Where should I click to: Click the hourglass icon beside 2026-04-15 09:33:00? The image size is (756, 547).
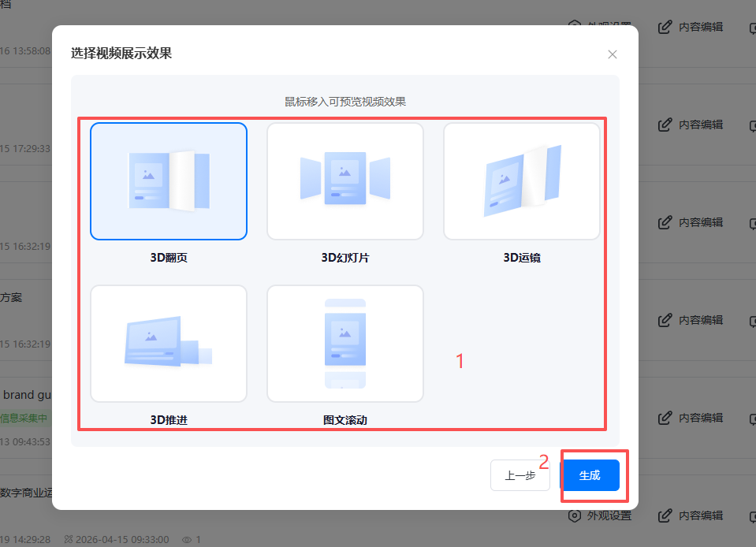click(69, 540)
